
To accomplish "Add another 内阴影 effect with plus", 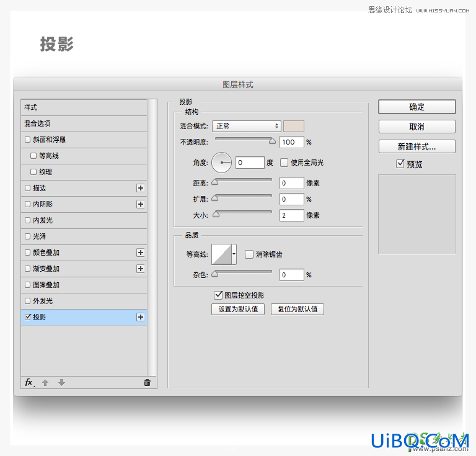I will click(x=140, y=204).
